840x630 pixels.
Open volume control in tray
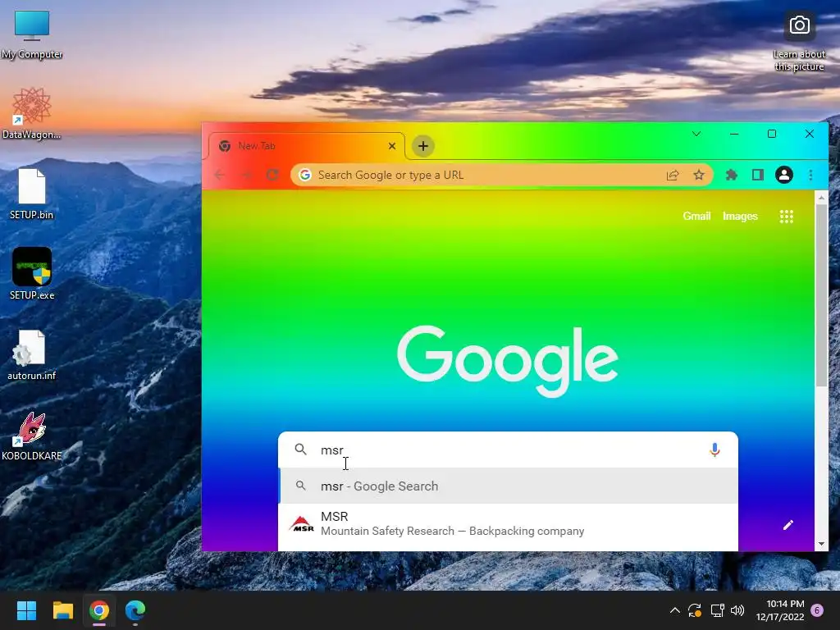click(737, 610)
